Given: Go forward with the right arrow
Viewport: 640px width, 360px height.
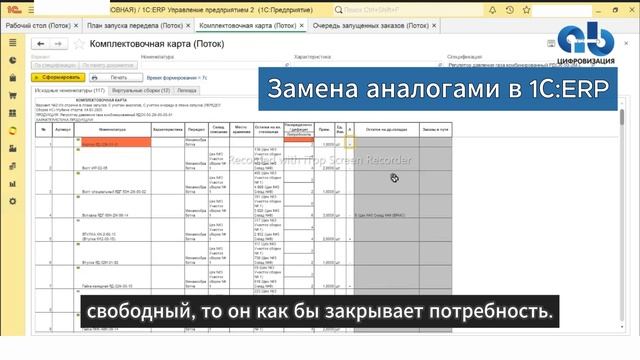Looking at the screenshot, I should click(58, 44).
